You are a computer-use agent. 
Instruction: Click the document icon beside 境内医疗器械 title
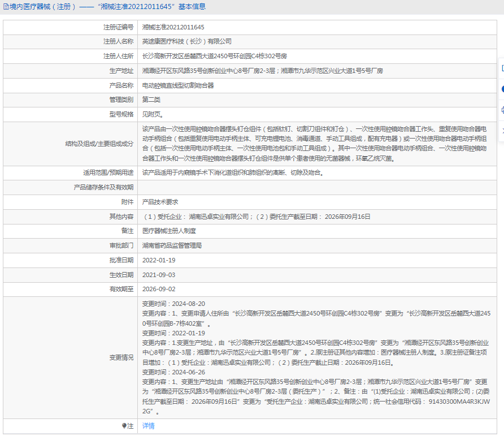[x=6, y=7]
